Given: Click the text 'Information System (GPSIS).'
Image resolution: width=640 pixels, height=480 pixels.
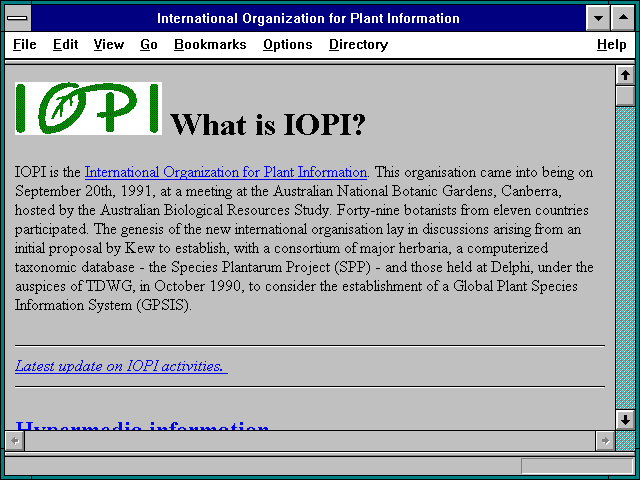Looking at the screenshot, I should [x=103, y=305].
